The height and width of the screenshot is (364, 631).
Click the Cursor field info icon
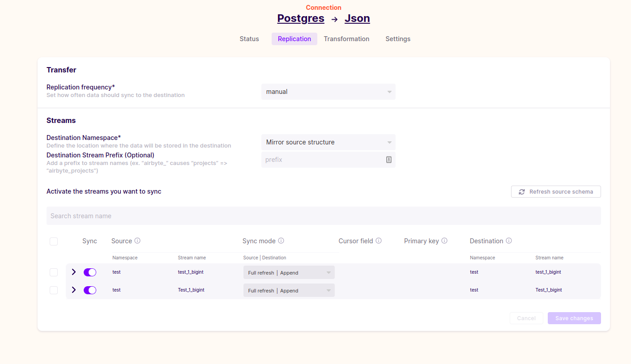pos(379,241)
